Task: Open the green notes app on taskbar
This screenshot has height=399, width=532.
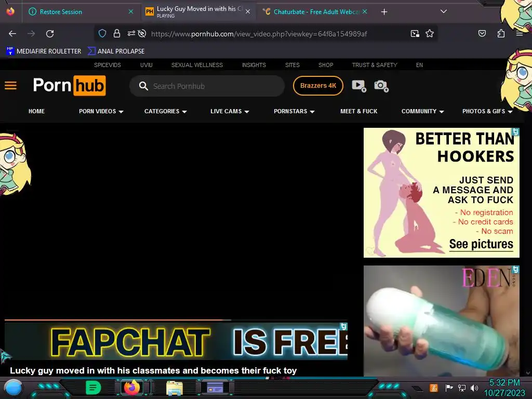Action: tap(93, 388)
